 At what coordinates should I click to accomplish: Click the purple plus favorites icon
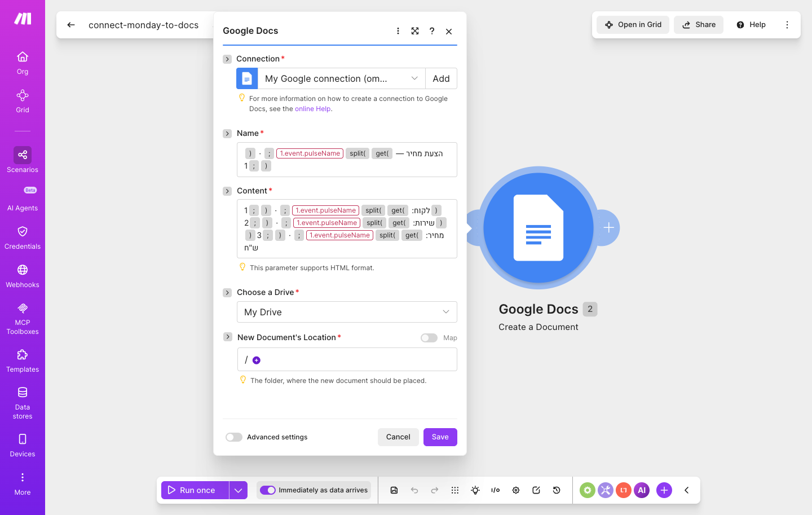pos(664,490)
